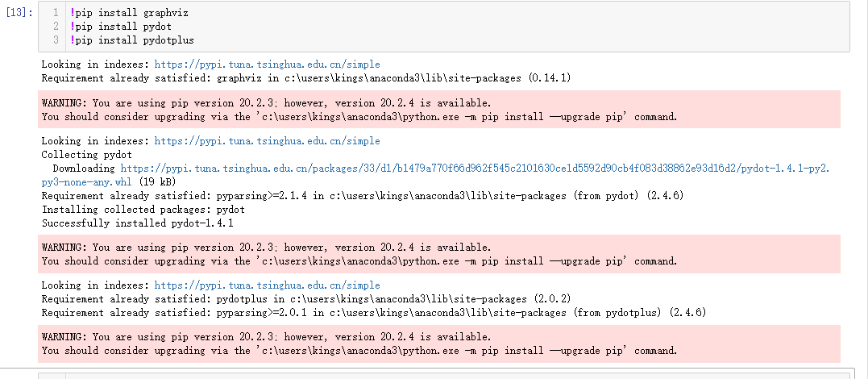The width and height of the screenshot is (868, 379).
Task: Open the last tsinghua simple index link
Action: click(x=267, y=285)
